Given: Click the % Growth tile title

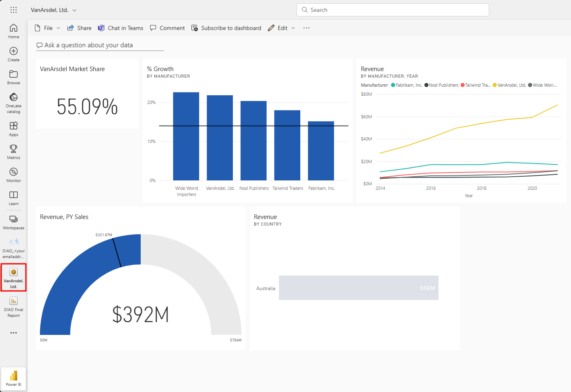Looking at the screenshot, I should click(160, 69).
